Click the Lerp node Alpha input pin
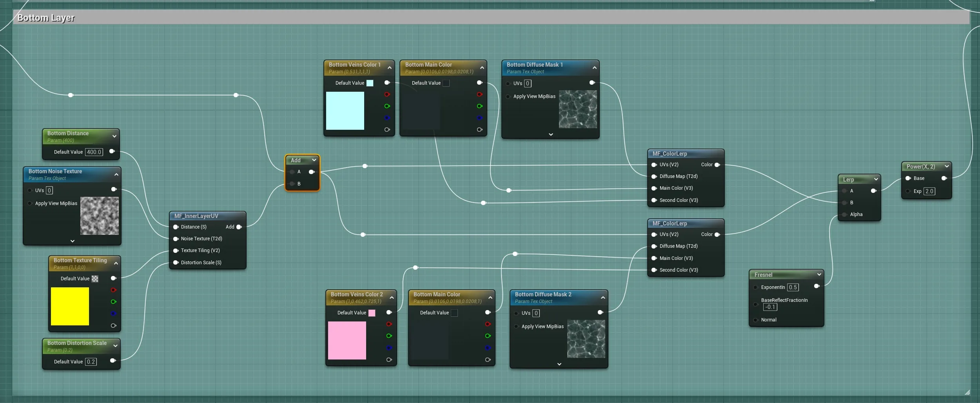 click(x=845, y=214)
